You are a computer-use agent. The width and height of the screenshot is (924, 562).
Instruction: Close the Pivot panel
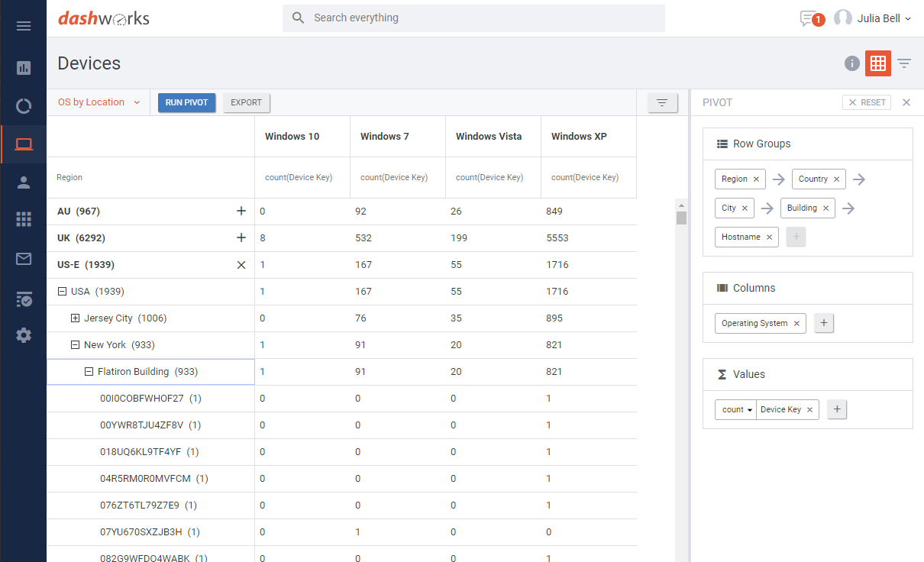point(906,102)
